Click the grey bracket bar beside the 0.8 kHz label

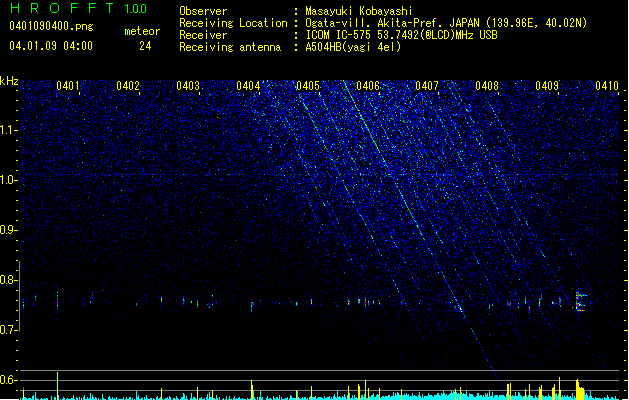click(19, 296)
